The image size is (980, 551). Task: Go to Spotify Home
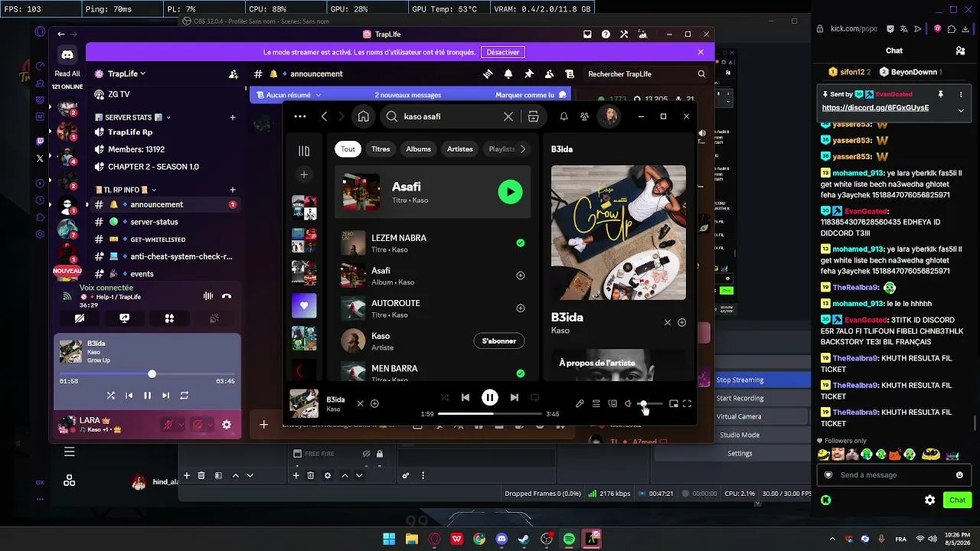pos(364,116)
